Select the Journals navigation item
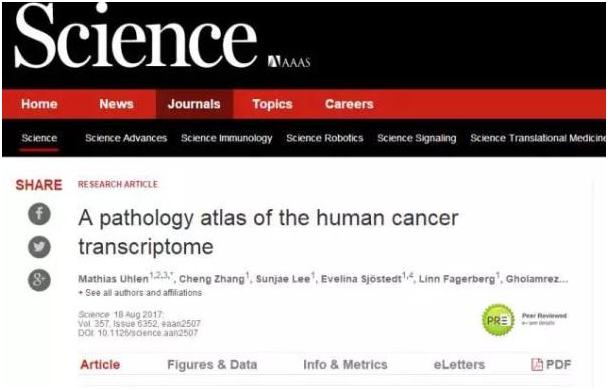608x390 pixels. pos(194,104)
